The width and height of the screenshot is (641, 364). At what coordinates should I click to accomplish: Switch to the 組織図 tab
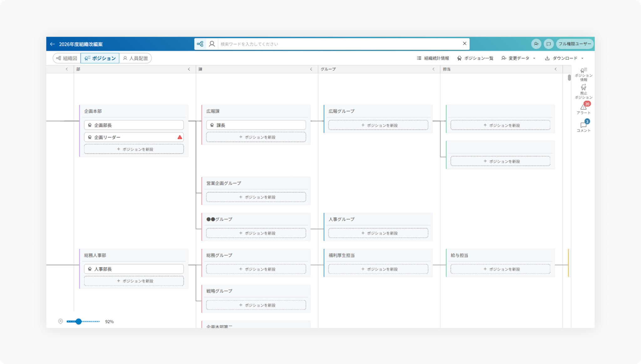[x=67, y=58]
